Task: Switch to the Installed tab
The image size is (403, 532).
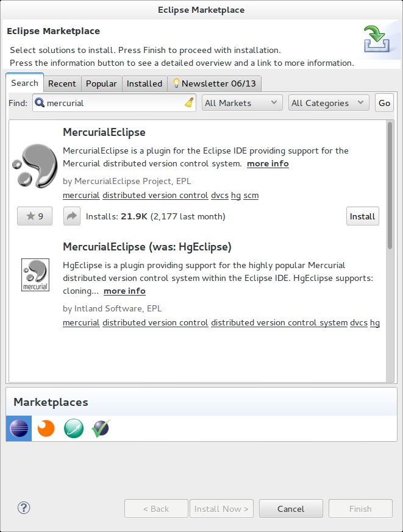Action: point(144,83)
